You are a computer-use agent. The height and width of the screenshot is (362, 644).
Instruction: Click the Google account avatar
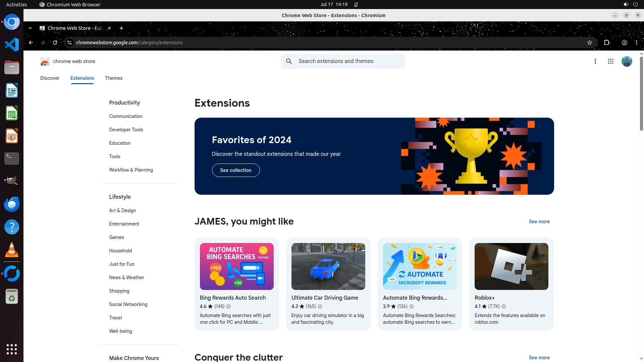click(x=627, y=61)
